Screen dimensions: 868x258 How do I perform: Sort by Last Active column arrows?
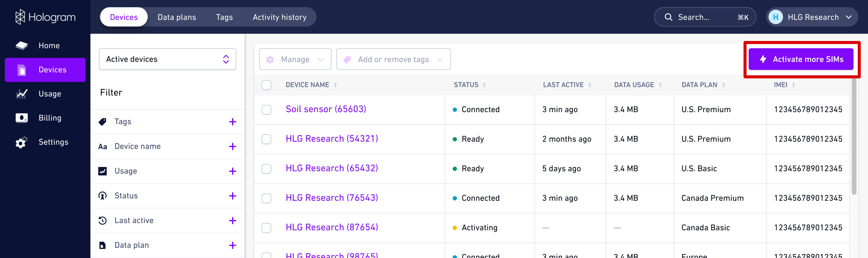tap(590, 85)
